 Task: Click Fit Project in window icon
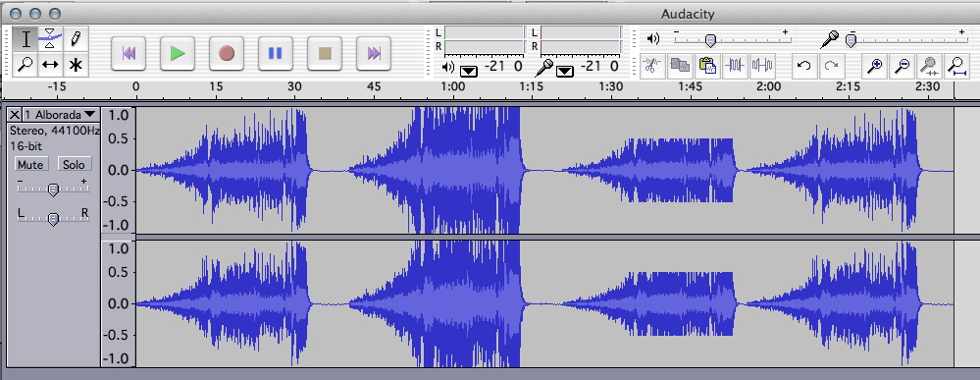pyautogui.click(x=956, y=65)
